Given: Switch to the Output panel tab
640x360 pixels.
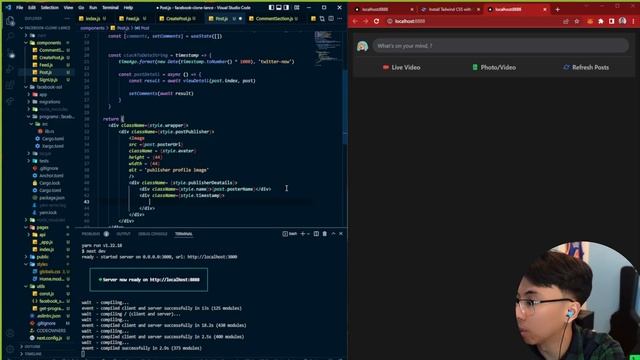Looking at the screenshot, I should pyautogui.click(x=123, y=234).
